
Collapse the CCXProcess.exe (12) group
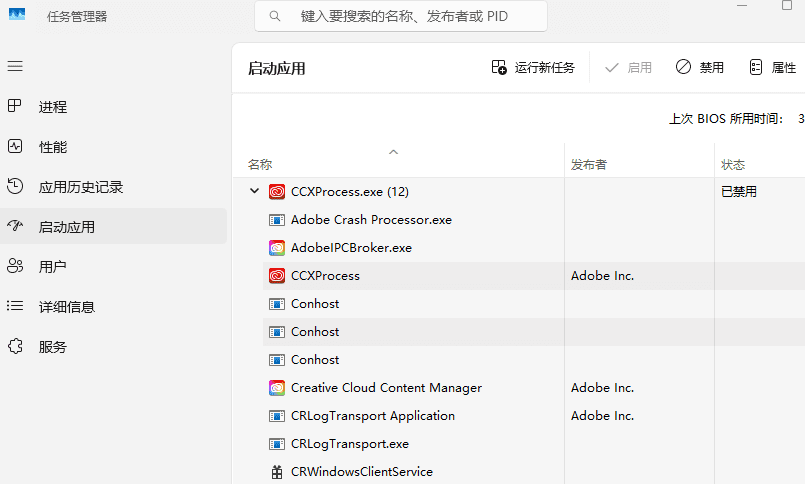(x=254, y=191)
